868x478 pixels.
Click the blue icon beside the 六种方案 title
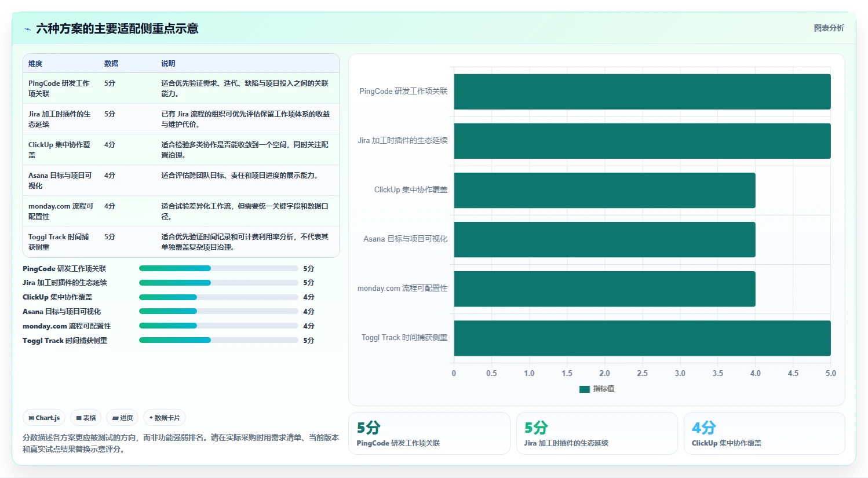[27, 29]
